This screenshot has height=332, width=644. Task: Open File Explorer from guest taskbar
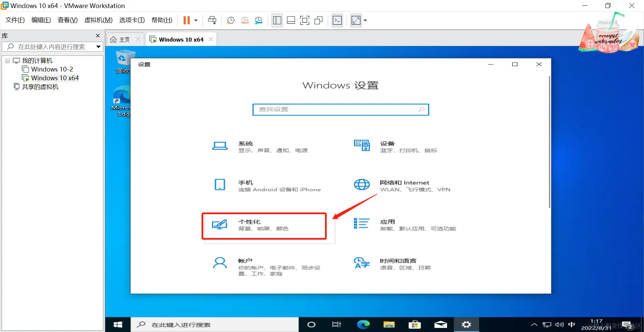(x=389, y=325)
